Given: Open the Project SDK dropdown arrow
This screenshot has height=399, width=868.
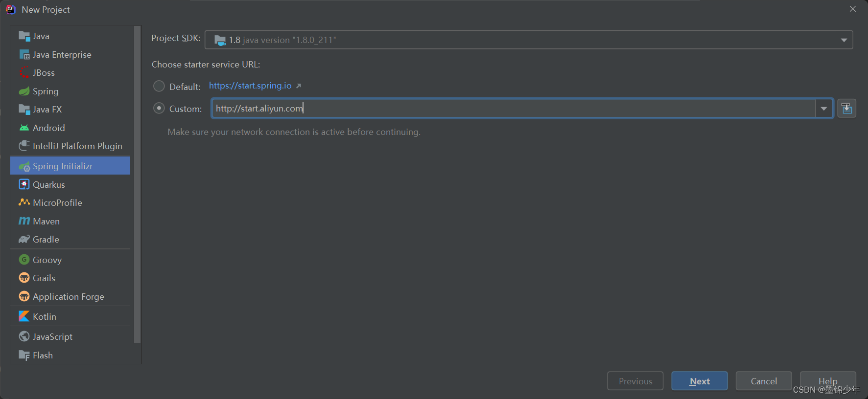Looking at the screenshot, I should click(x=844, y=40).
